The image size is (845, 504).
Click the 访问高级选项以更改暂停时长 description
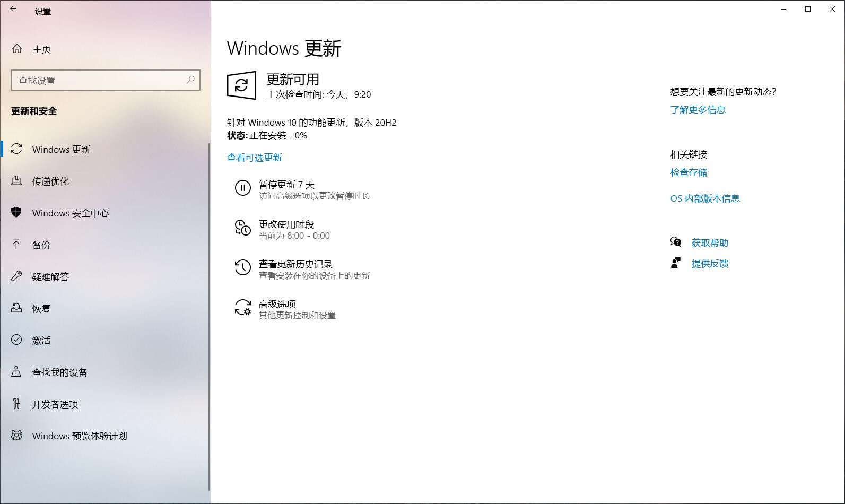314,196
